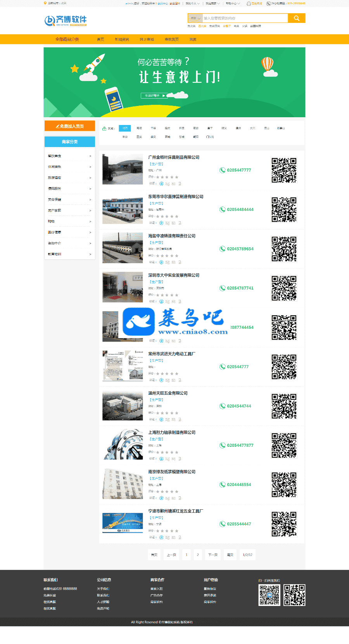This screenshot has width=349, height=644.
Task: Open 宁波市鄞州塘溪红龙五金工具厂 company link
Action: [176, 511]
